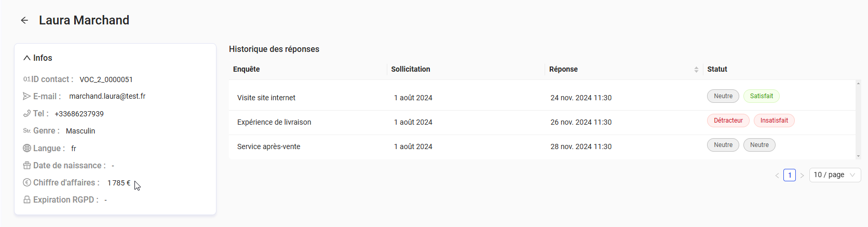Select the Expérience de livraison row
This screenshot has width=868, height=227.
click(x=274, y=122)
